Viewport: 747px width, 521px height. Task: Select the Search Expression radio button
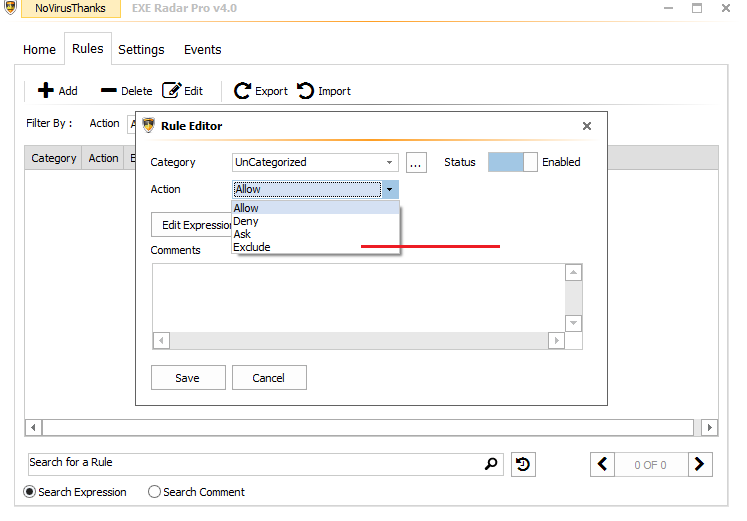pos(30,492)
